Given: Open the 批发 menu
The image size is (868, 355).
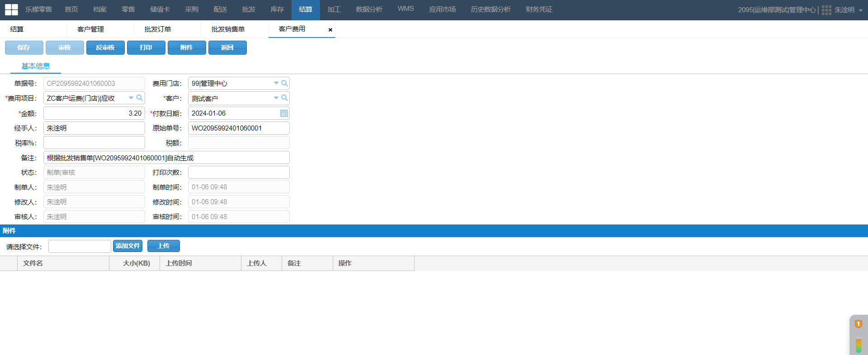Looking at the screenshot, I should 249,9.
